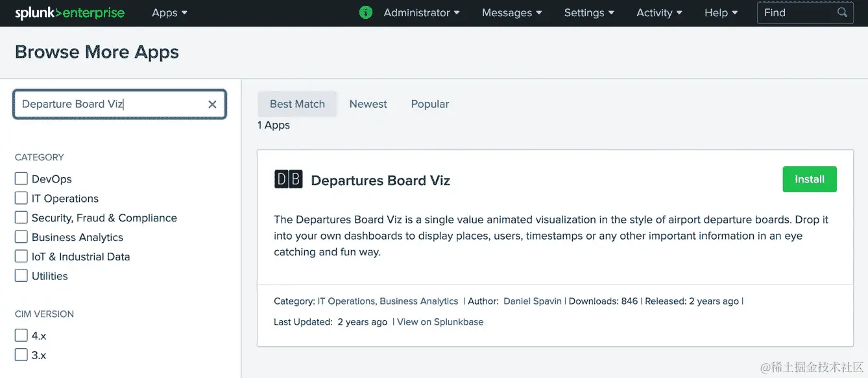The width and height of the screenshot is (868, 378).
Task: Open the View on Splunkbase link
Action: [x=440, y=321]
